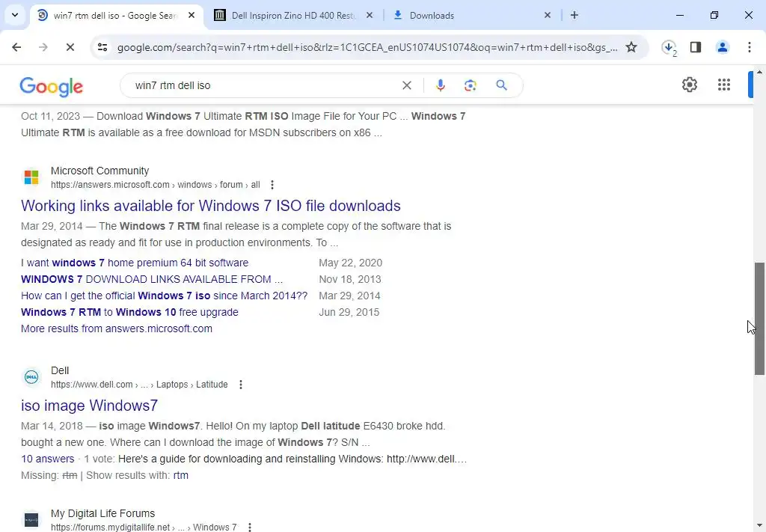Open more options for My Digital Life result
766x532 pixels.
point(250,527)
